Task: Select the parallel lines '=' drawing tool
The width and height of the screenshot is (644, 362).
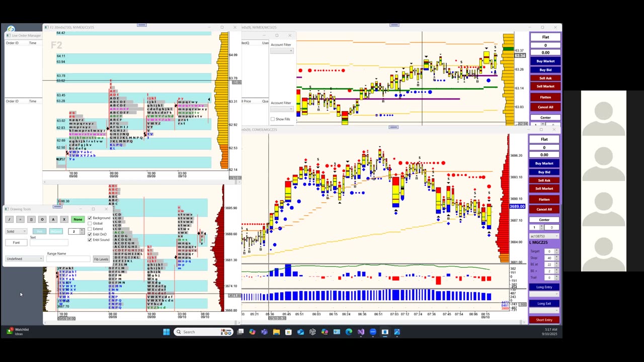Action: [x=20, y=219]
